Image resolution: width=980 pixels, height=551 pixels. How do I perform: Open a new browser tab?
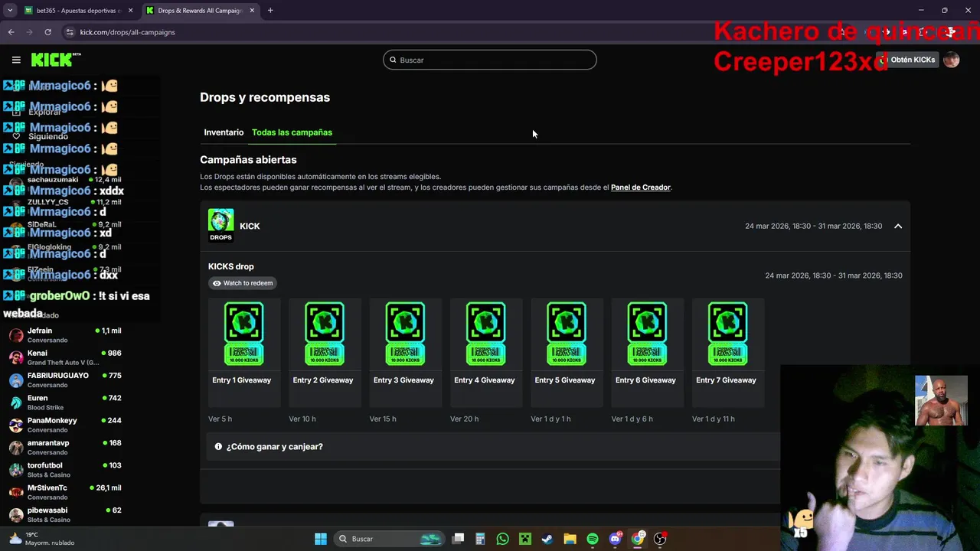pos(270,11)
